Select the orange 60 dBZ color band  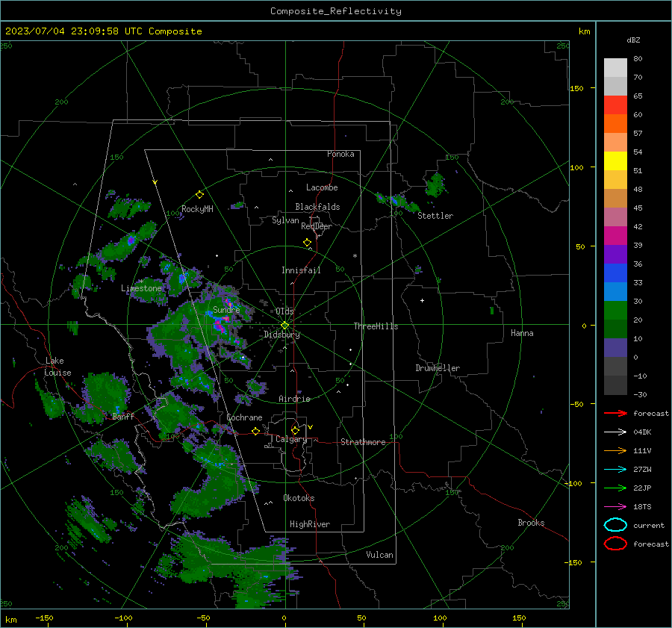click(x=615, y=124)
